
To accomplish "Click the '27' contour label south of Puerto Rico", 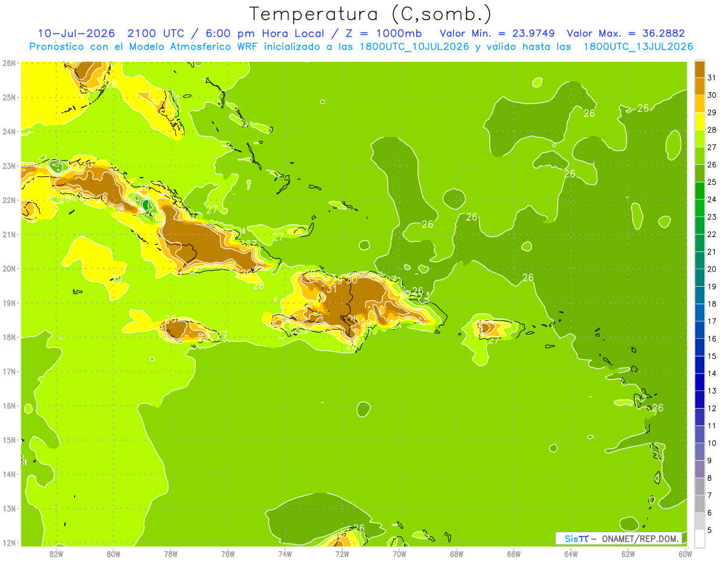I will [x=494, y=340].
